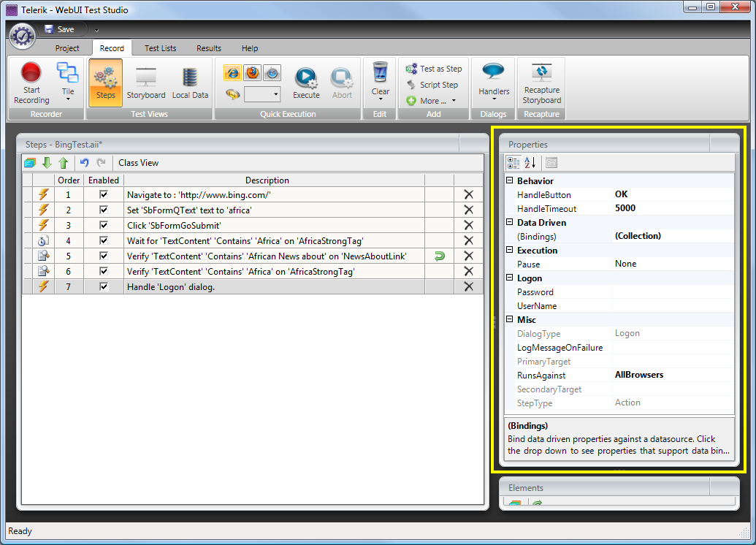Image resolution: width=756 pixels, height=545 pixels.
Task: Open the Local Data view
Action: 190,83
